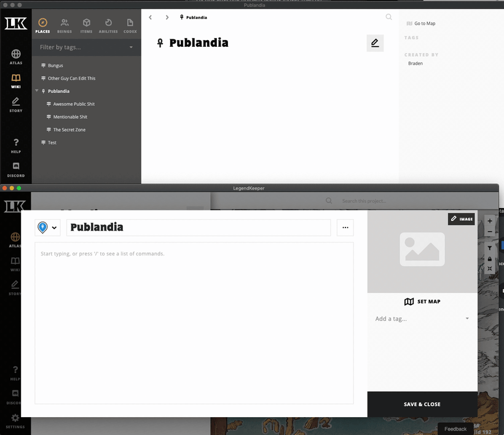Open the Filter by tags dropdown
The width and height of the screenshot is (504, 435).
[86, 47]
